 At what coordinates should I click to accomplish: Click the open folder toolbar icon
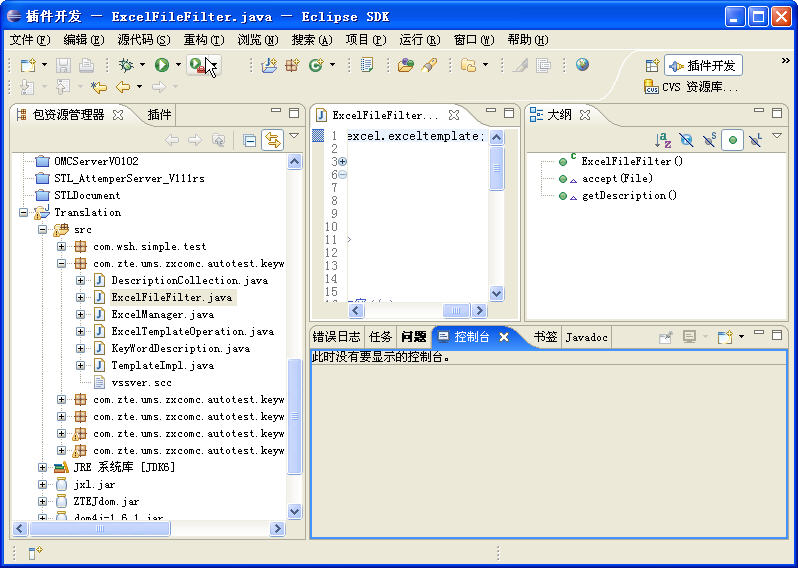[x=468, y=65]
